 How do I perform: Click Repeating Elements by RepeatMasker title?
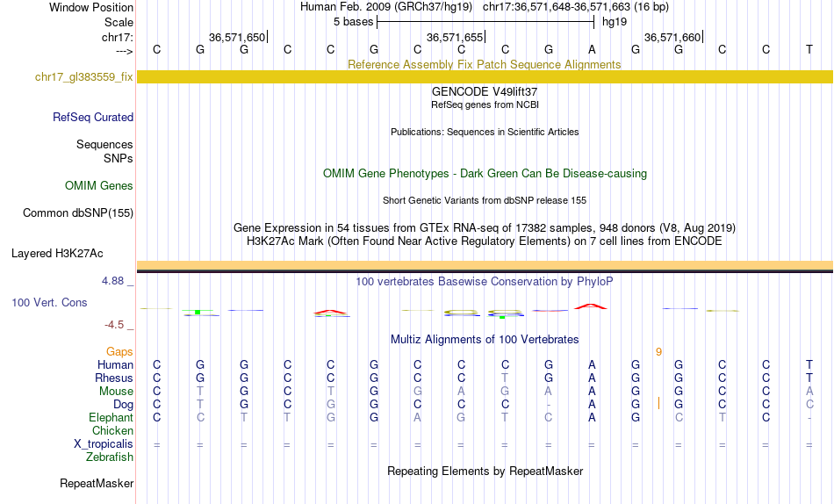485,471
